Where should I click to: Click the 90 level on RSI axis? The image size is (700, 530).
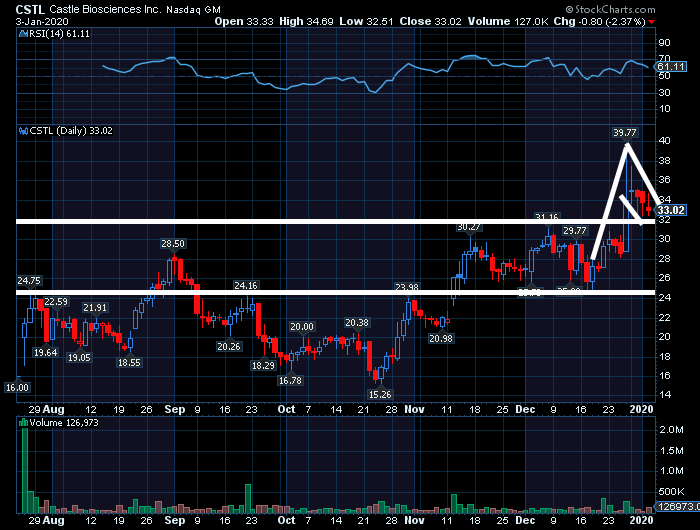(664, 43)
